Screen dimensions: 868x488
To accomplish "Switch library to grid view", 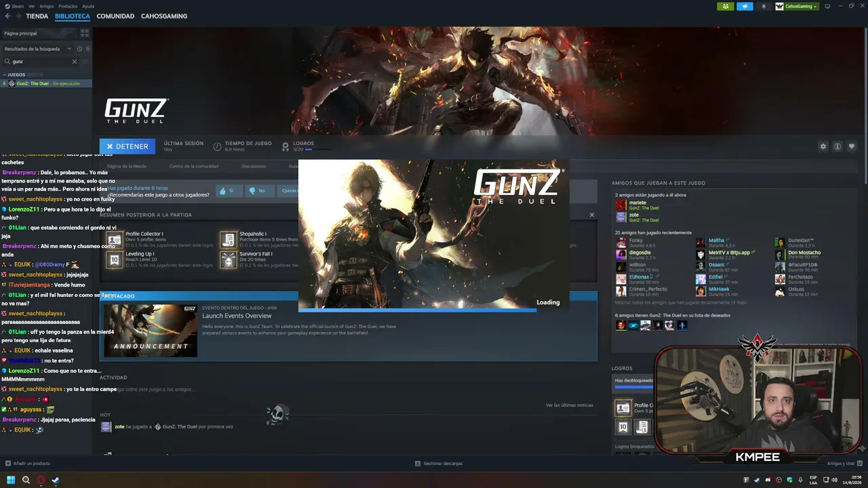I will [x=85, y=33].
